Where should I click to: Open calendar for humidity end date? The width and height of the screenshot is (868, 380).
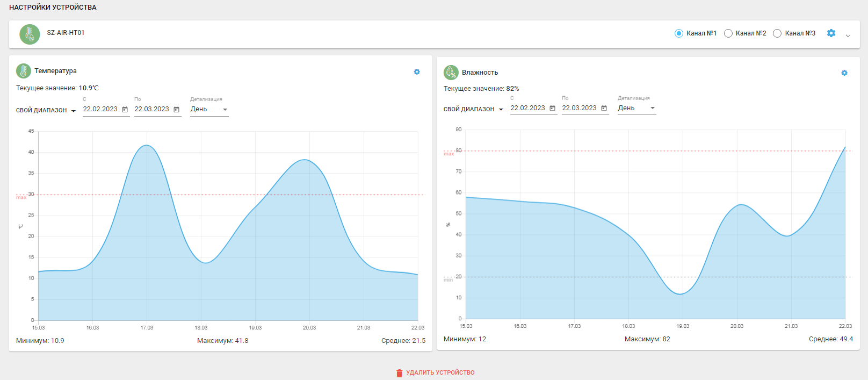pos(604,109)
